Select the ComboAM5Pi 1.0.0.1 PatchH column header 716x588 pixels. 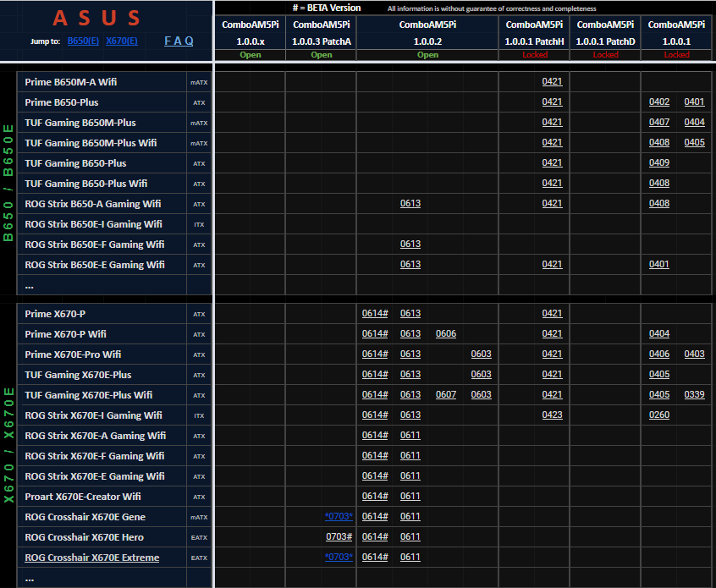click(x=534, y=33)
